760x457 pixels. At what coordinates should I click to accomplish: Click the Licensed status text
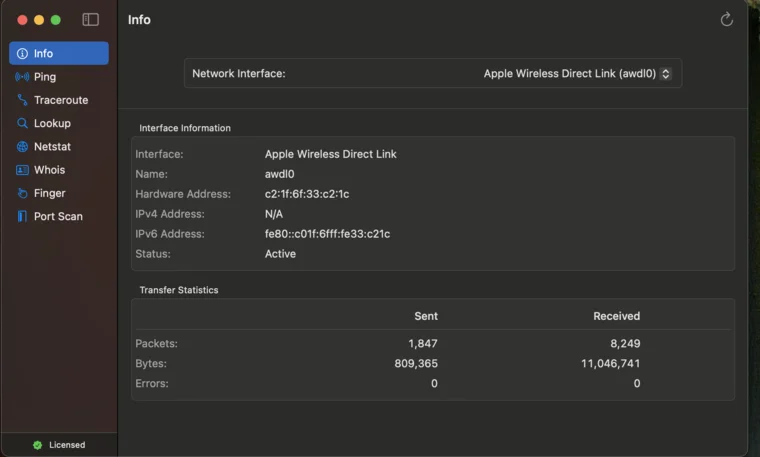67,445
